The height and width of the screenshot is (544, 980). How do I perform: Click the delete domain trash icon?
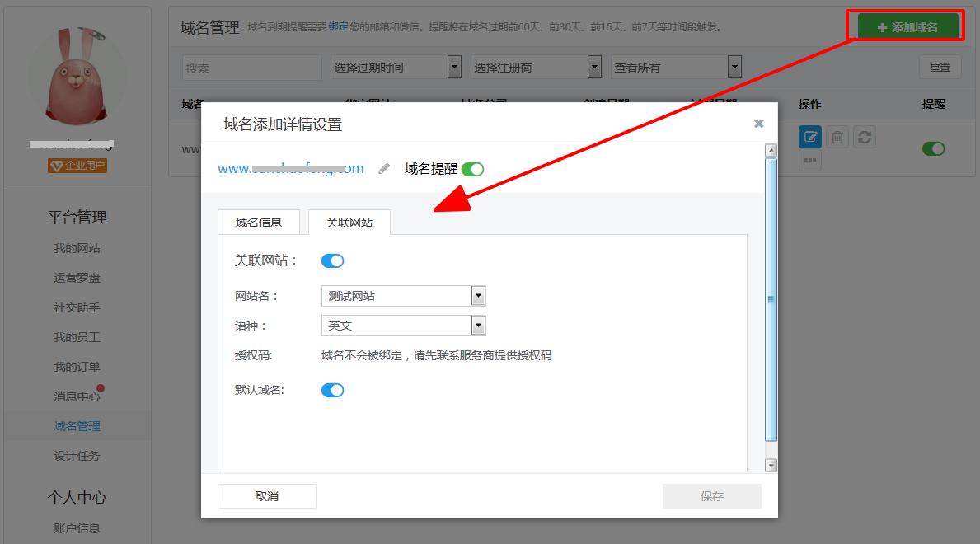[837, 137]
